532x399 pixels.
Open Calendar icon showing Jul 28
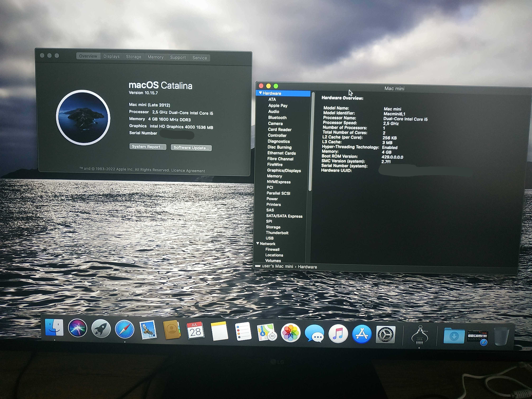(x=195, y=331)
